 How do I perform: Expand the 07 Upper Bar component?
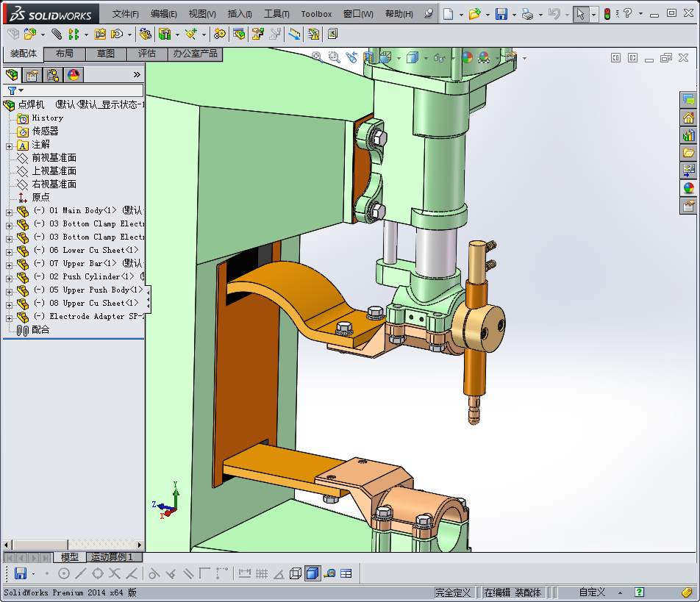(9, 265)
